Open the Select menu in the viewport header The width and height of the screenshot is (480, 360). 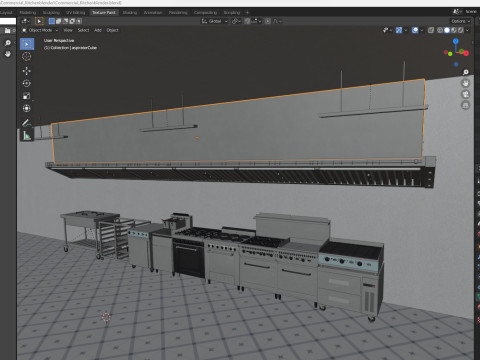pyautogui.click(x=83, y=30)
